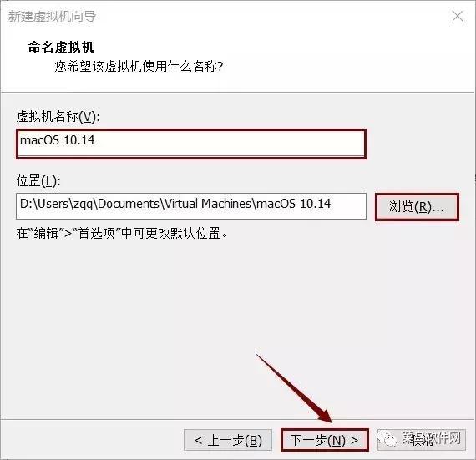Viewport: 476px width, 460px height.
Task: Click inside the location path field
Action: pos(191,206)
